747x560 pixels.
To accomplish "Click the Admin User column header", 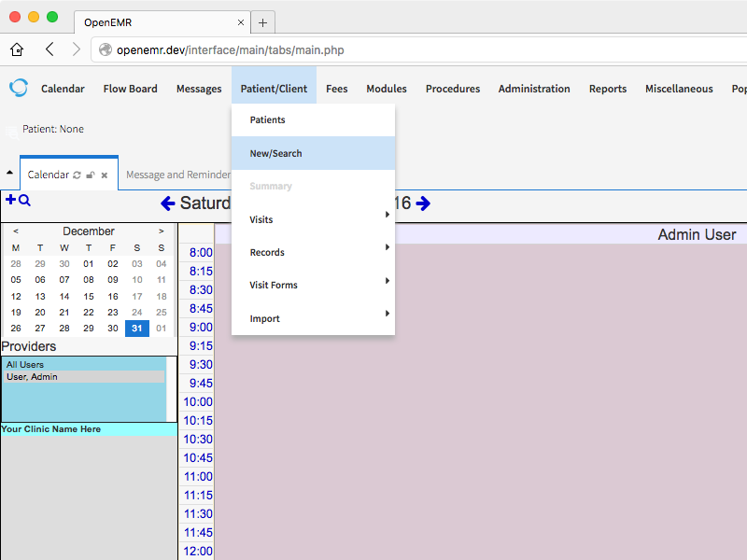I will (x=697, y=234).
